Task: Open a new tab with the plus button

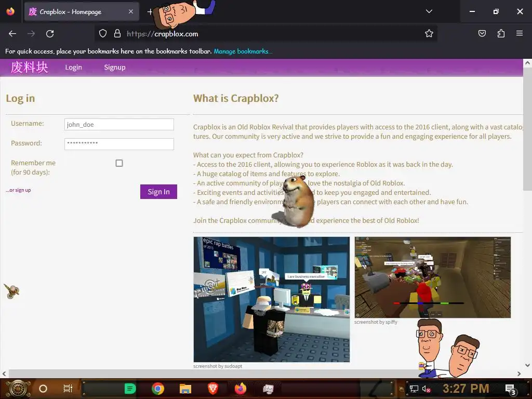Action: click(x=150, y=12)
